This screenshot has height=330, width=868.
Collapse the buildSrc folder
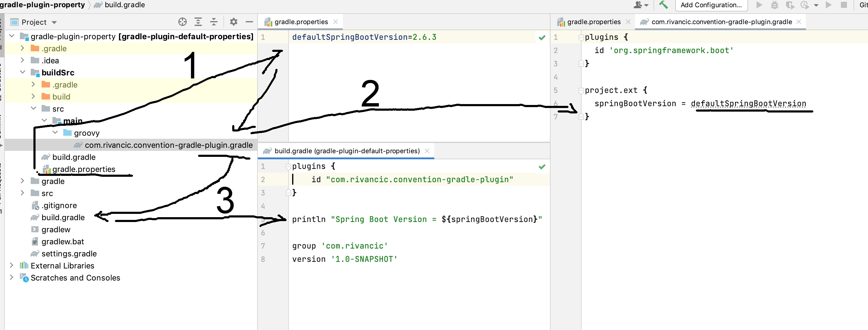click(23, 72)
